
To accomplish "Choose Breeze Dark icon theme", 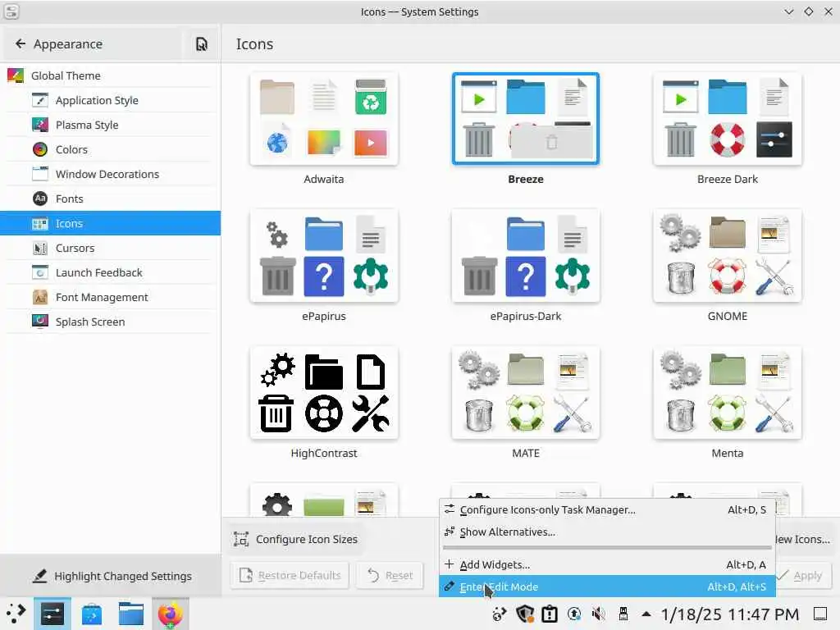I will (x=728, y=119).
